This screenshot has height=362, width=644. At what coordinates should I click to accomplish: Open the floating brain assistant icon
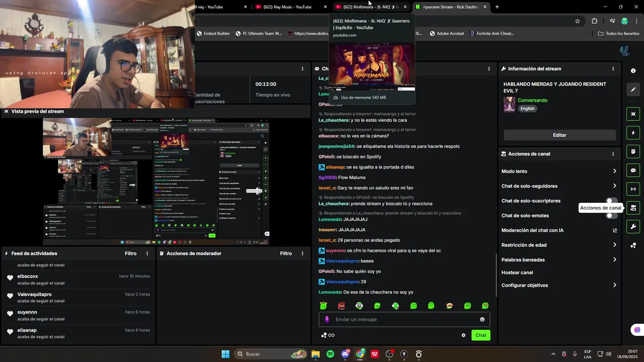637,330
